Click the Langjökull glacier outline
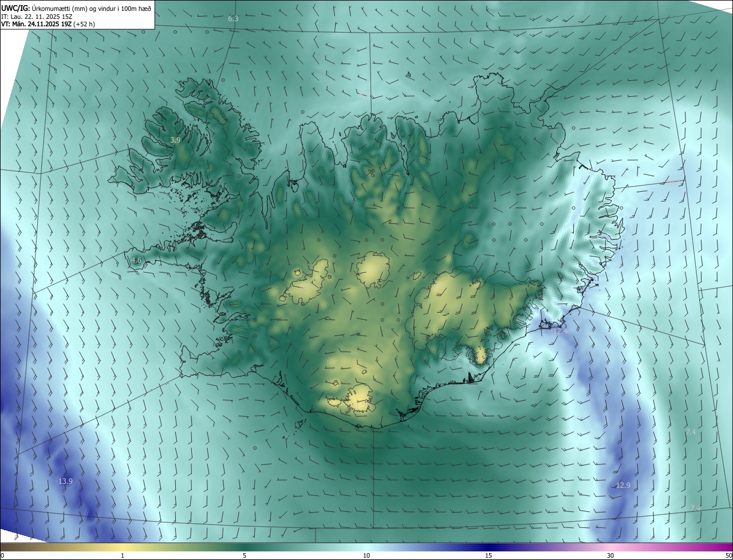This screenshot has height=560, width=733. pyautogui.click(x=305, y=282)
